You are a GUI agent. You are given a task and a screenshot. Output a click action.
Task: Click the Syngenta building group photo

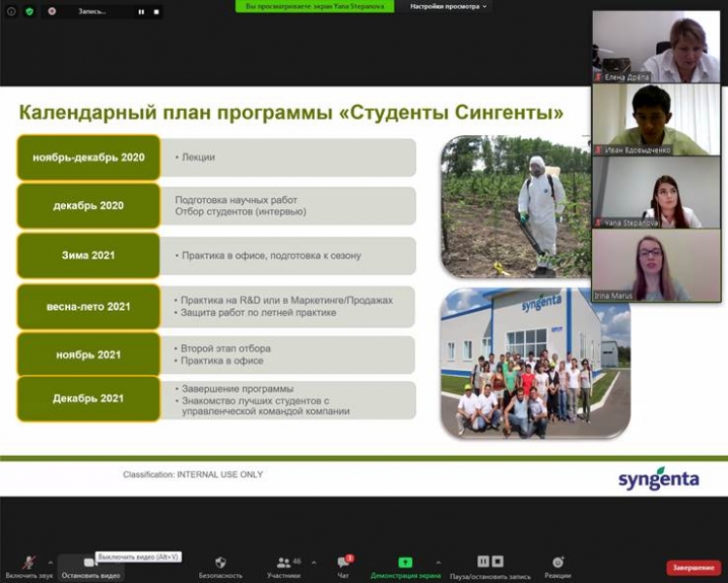coord(536,363)
